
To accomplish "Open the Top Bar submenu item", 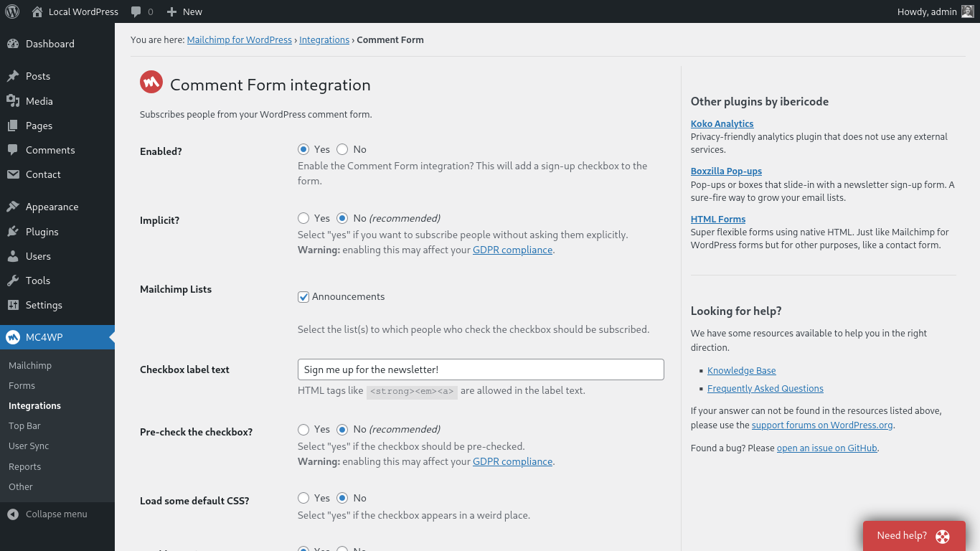I will [x=24, y=425].
